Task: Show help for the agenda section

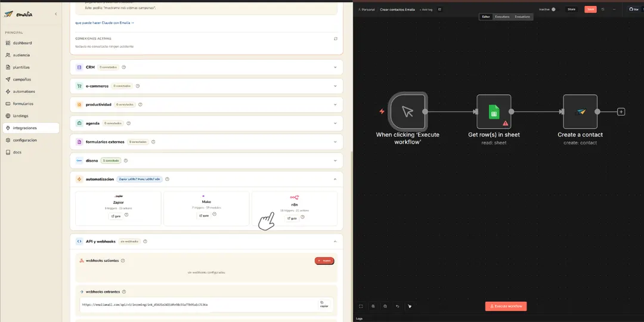Action: (x=129, y=123)
